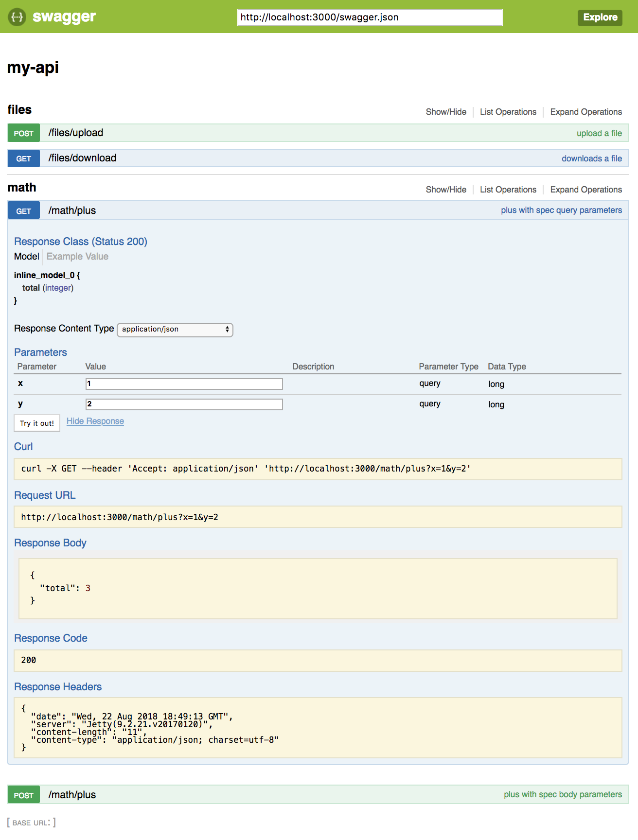Switch to the Example Value tab

click(x=77, y=256)
